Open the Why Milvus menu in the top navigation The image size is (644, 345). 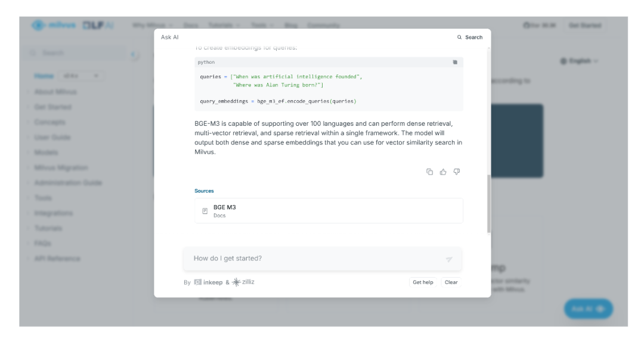[x=153, y=26]
